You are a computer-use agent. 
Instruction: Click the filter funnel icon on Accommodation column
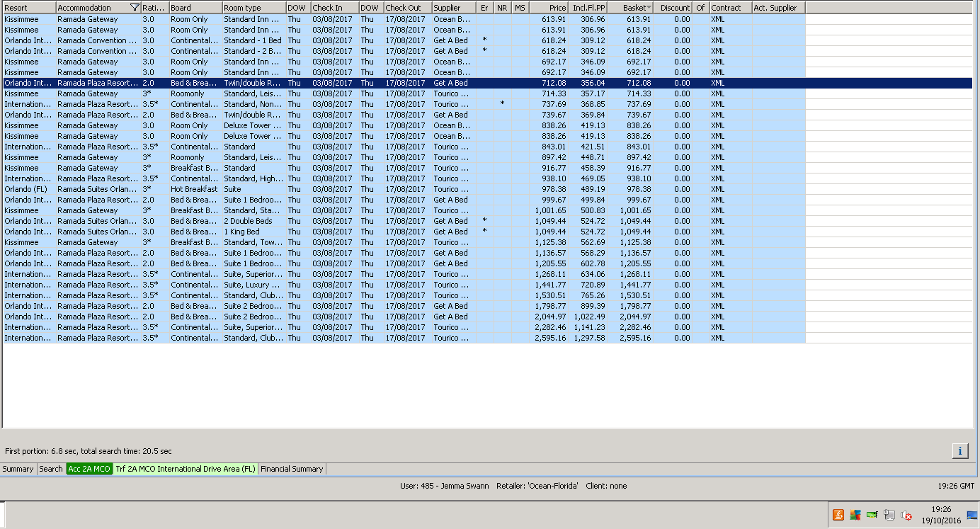click(x=135, y=8)
